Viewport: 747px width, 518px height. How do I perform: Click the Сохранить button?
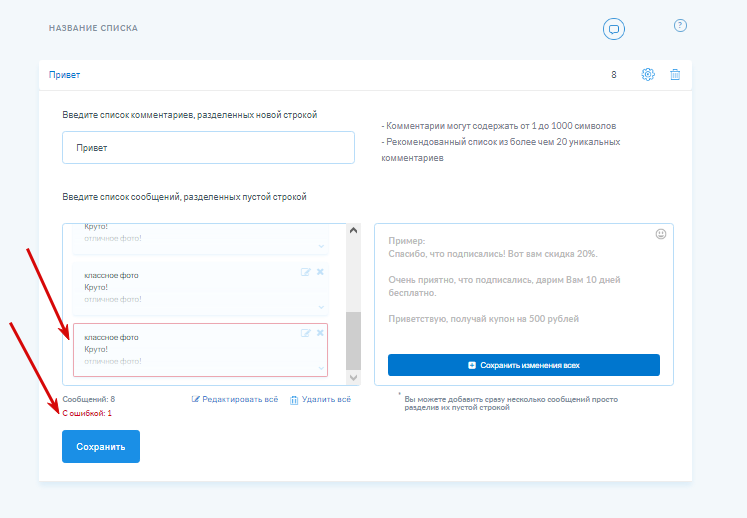click(x=101, y=447)
